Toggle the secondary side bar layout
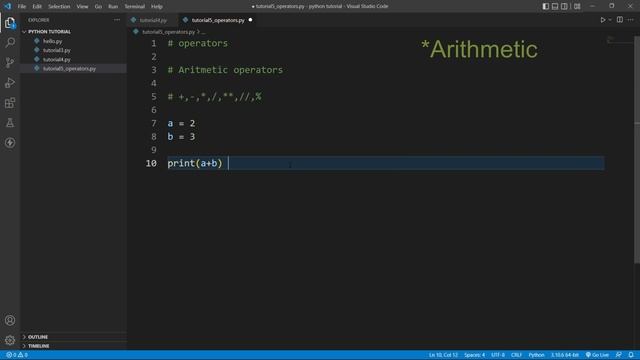 pos(564,6)
